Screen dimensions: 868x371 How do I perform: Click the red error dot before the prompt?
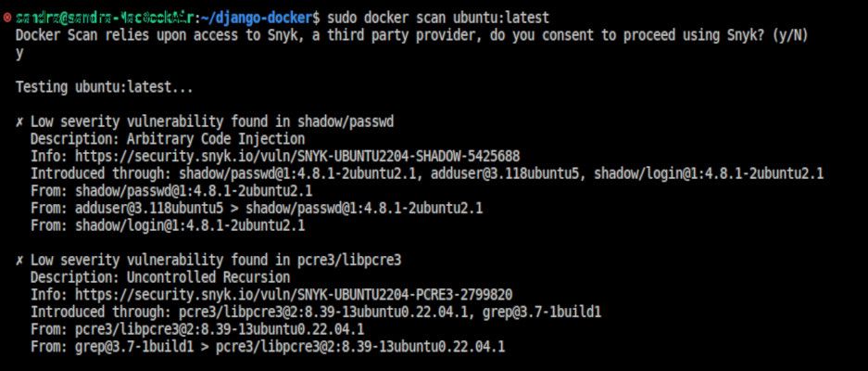point(7,18)
